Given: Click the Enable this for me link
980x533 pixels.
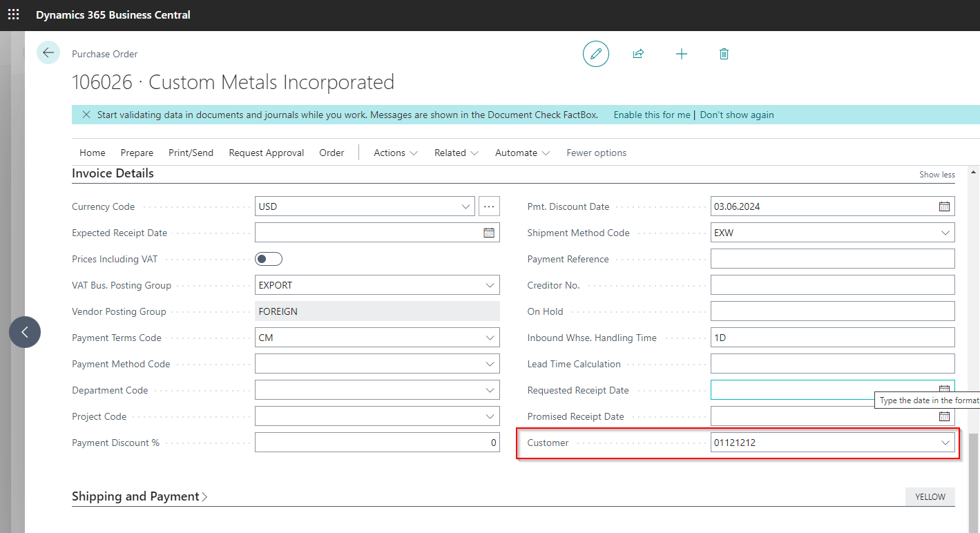Looking at the screenshot, I should tap(652, 115).
